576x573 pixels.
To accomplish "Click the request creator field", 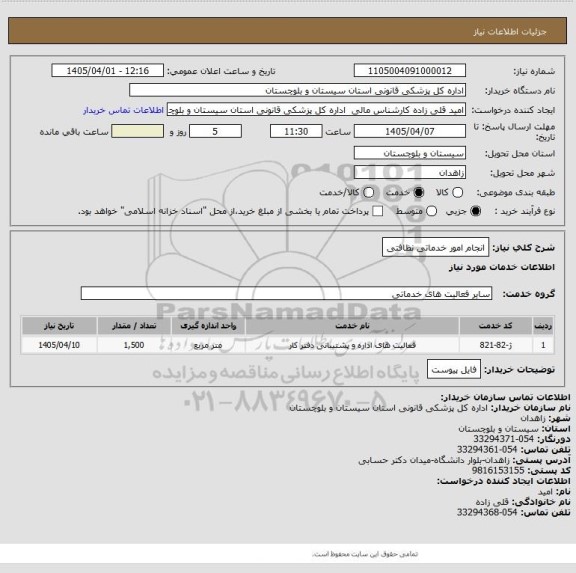I will (316, 110).
